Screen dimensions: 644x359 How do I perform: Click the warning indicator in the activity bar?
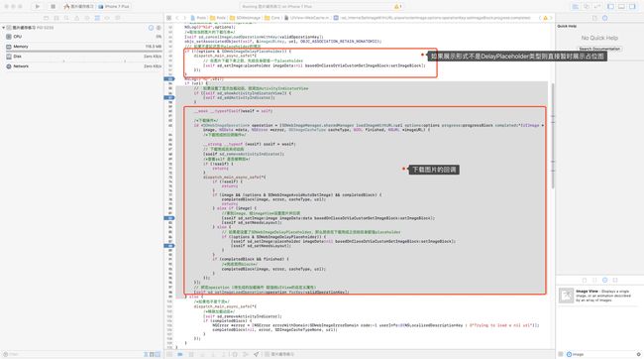(x=397, y=7)
